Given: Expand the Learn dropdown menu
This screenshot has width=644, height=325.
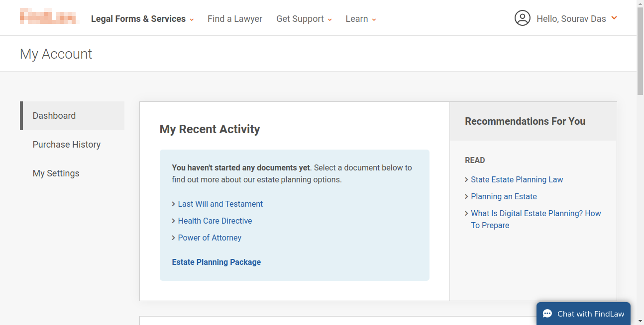Looking at the screenshot, I should [x=361, y=19].
